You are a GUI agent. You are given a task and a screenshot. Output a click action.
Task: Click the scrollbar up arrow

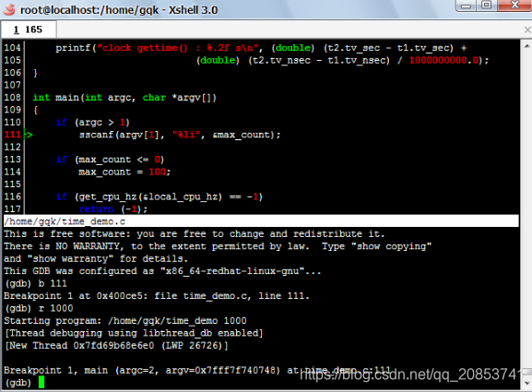(x=526, y=46)
